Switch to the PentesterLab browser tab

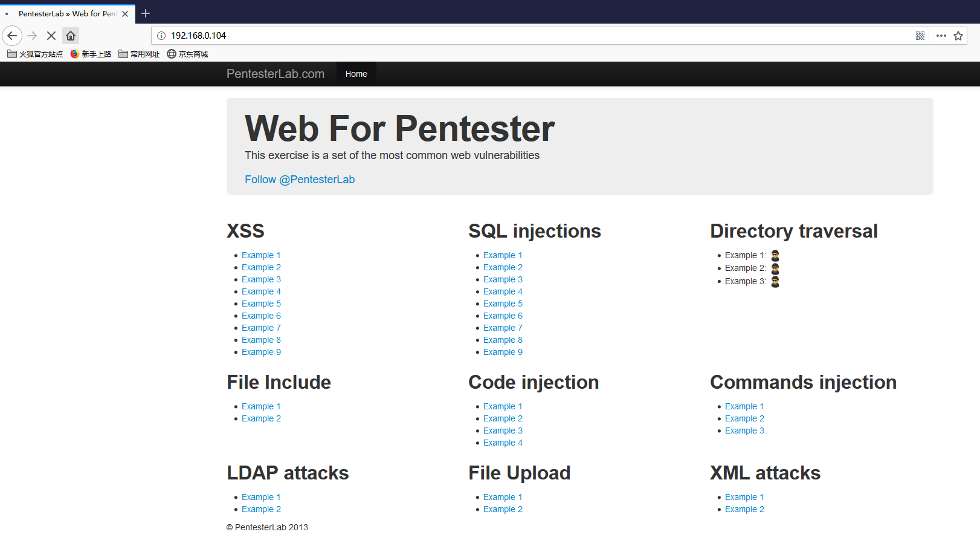[66, 13]
